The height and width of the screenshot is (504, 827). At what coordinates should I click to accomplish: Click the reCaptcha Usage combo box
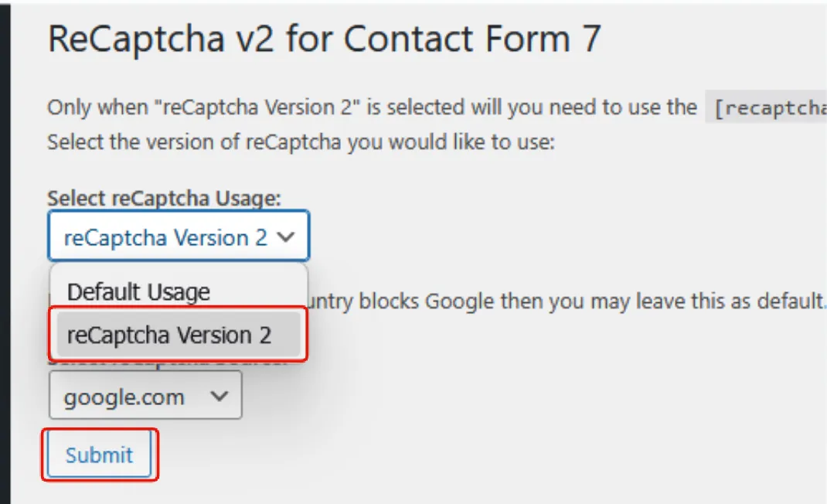click(x=178, y=236)
